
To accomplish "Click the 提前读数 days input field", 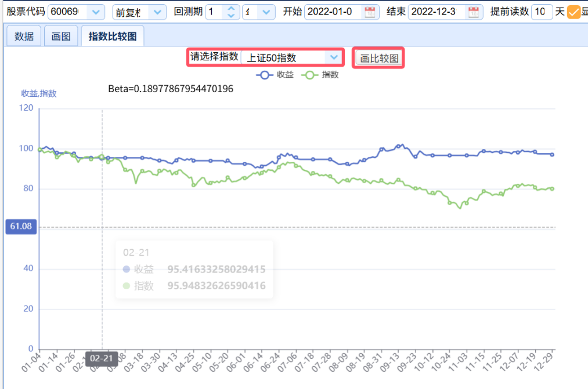I will coord(540,12).
